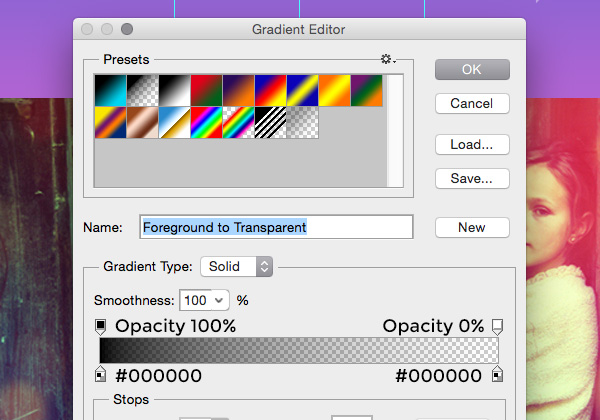Select the right opacity stop marker

coord(497,327)
